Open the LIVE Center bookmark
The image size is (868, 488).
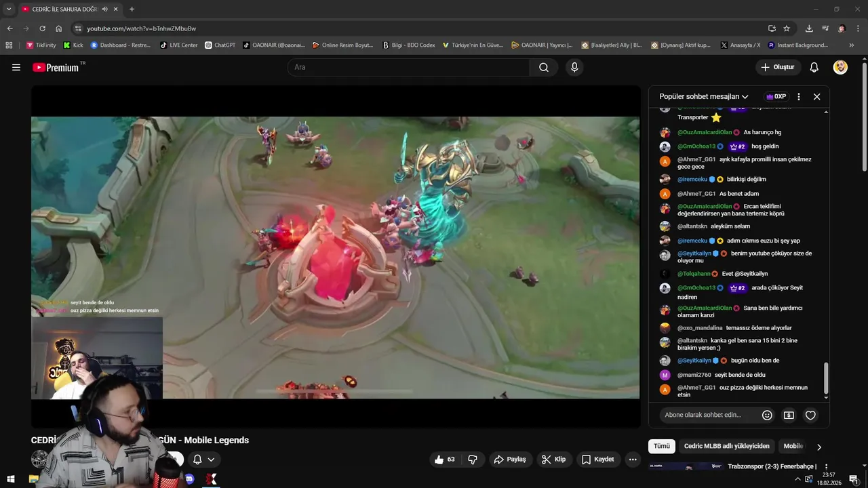click(179, 45)
